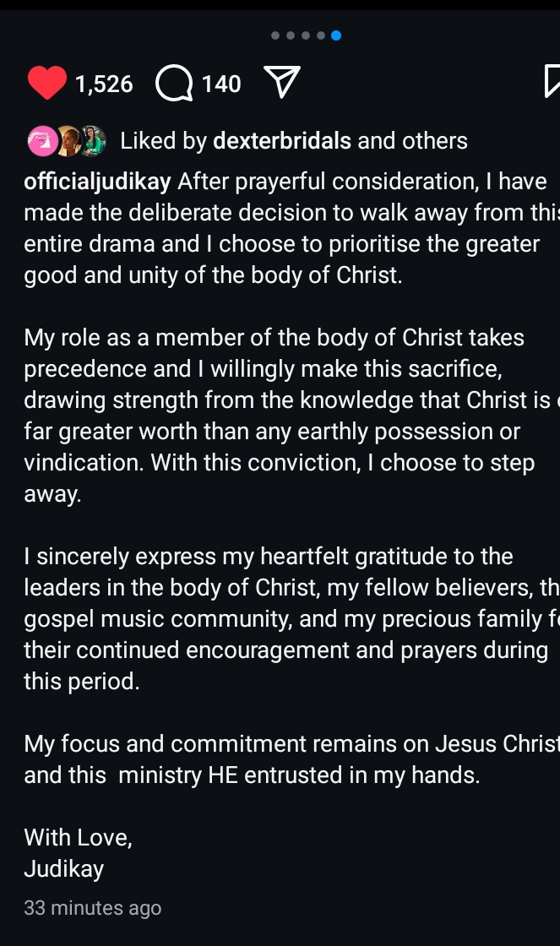View the 140 comments count
The image size is (560, 946).
220,84
